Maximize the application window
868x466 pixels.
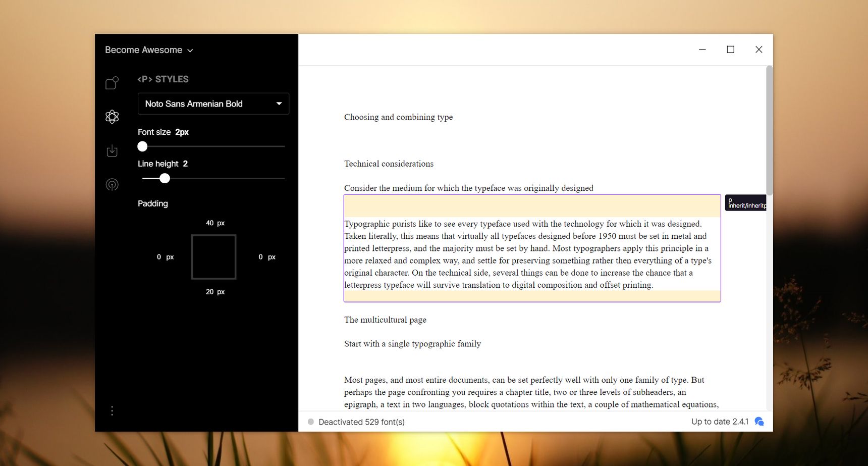pyautogui.click(x=730, y=49)
